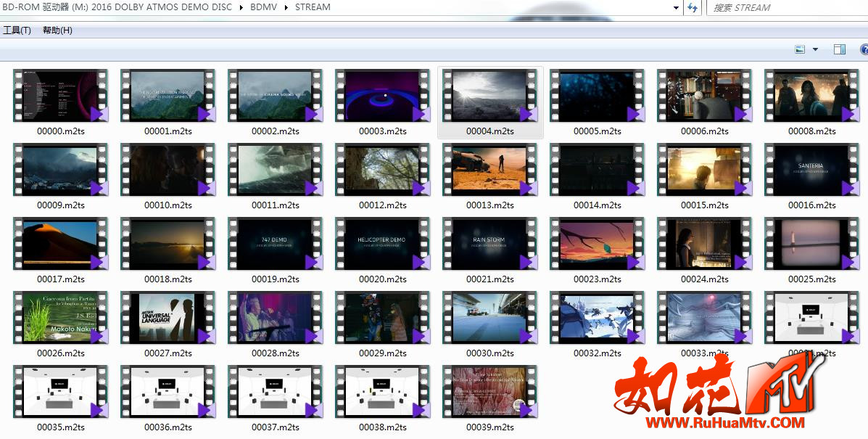Image resolution: width=868 pixels, height=439 pixels.
Task: Click the 搜索 STREAM search field
Action: pos(783,8)
